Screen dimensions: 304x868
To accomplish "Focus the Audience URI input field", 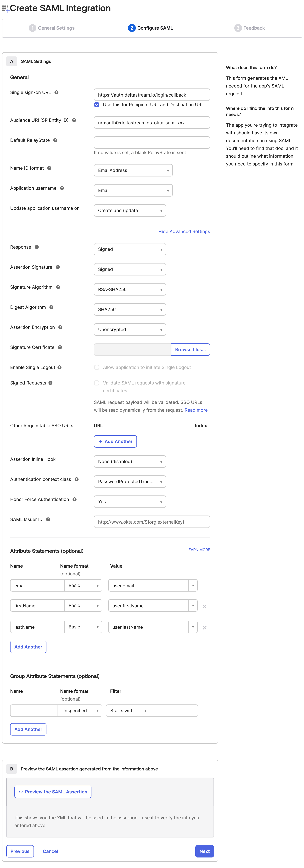I will [152, 123].
